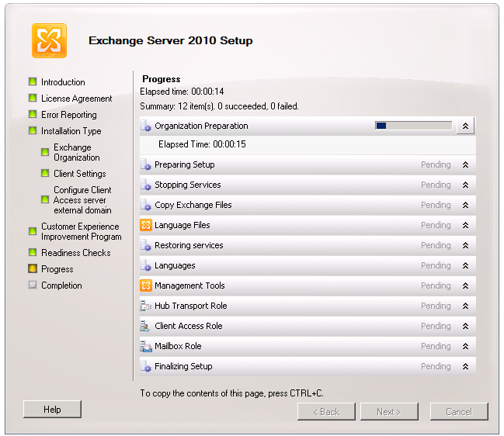
Task: Click the Finalizing Setup row icon
Action: click(145, 366)
